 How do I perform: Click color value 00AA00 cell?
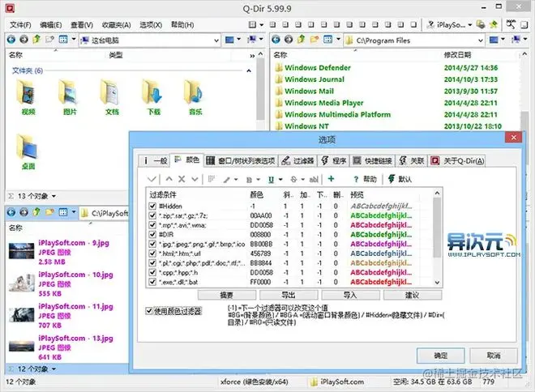pyautogui.click(x=261, y=215)
